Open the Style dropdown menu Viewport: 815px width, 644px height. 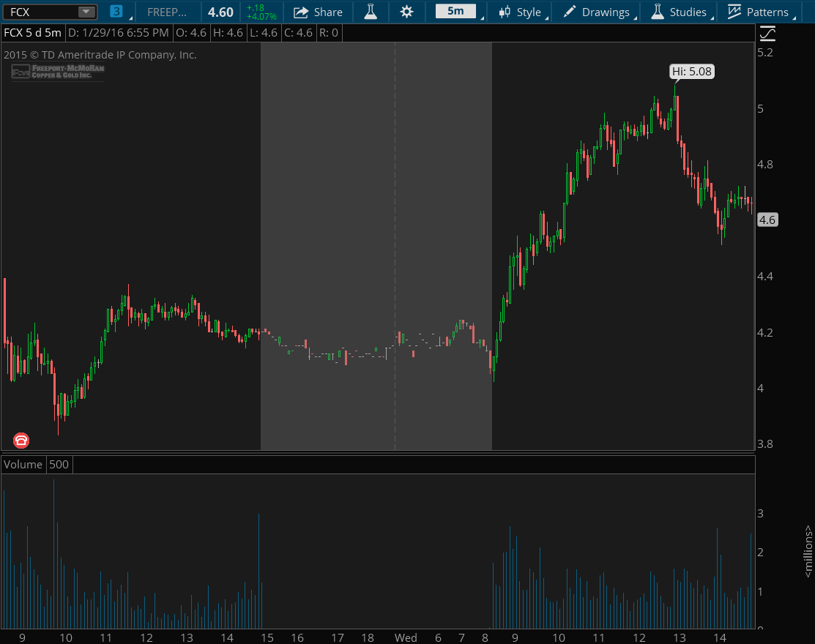519,12
